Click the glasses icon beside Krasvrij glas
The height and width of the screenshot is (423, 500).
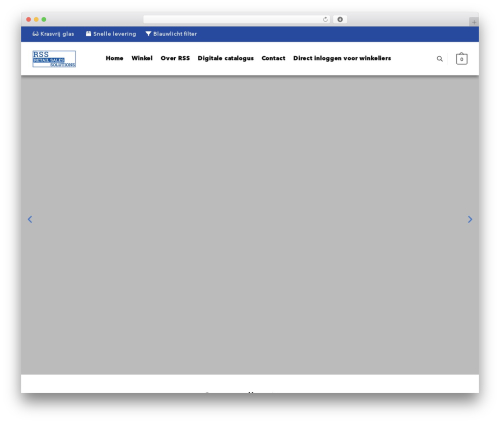(35, 34)
